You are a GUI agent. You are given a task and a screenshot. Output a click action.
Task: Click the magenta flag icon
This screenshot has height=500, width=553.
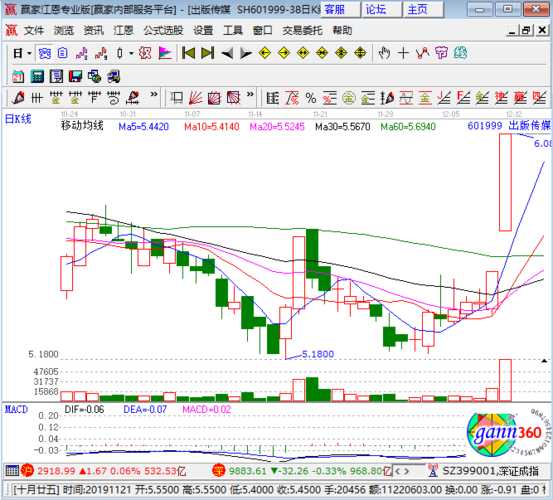pyautogui.click(x=165, y=54)
